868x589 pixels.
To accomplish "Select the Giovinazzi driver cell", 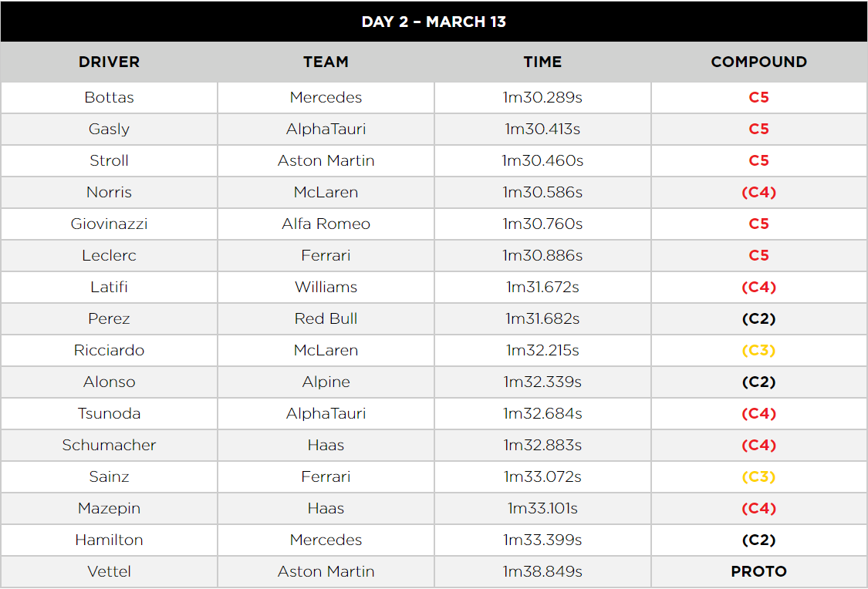I will (x=109, y=224).
